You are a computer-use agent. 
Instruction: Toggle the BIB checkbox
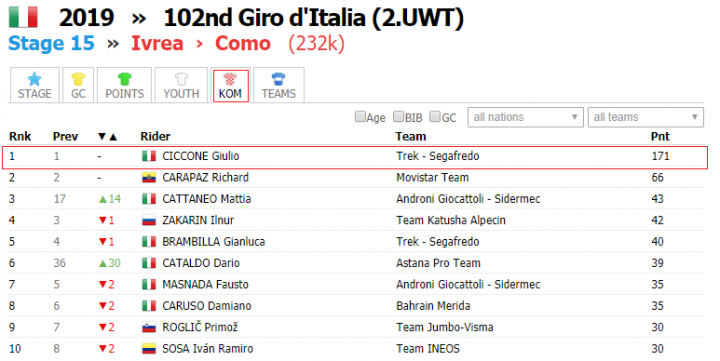point(399,117)
